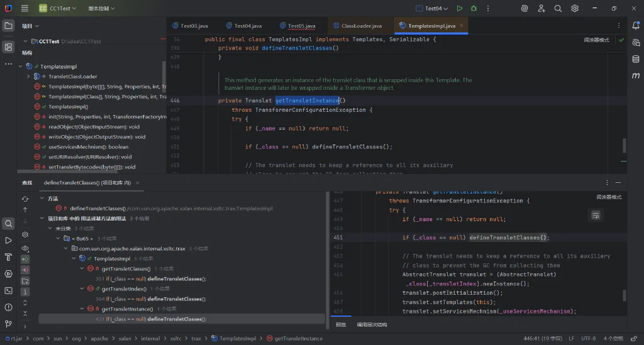Open the Structure tool window icon

8,47
